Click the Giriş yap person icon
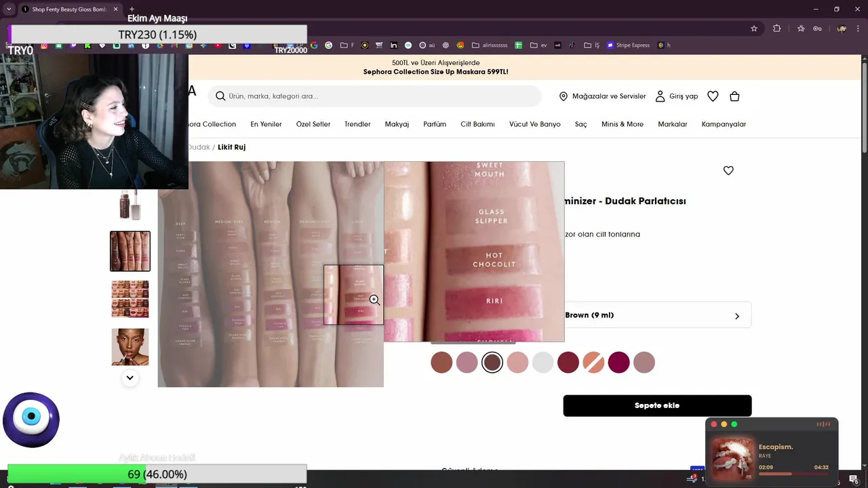868x488 pixels. 660,96
